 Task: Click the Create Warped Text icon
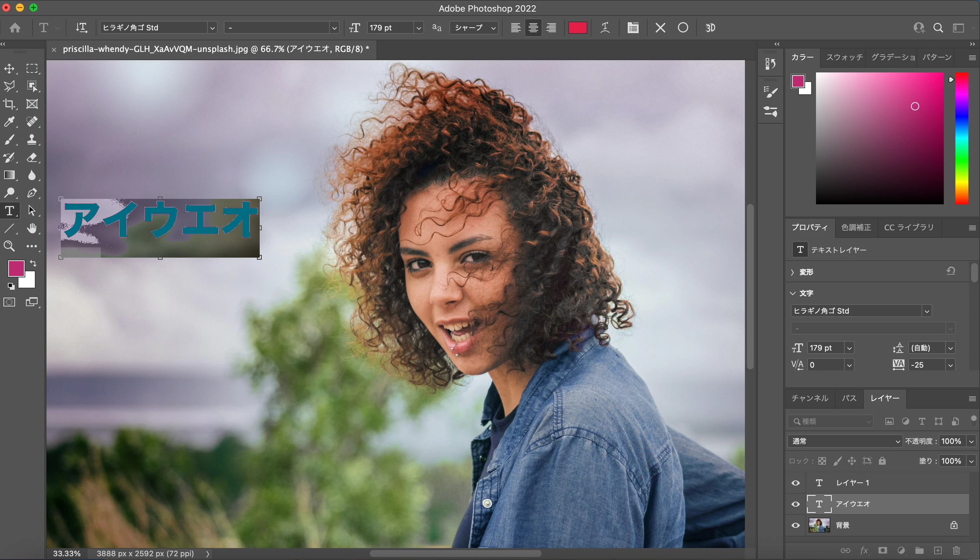coord(605,28)
